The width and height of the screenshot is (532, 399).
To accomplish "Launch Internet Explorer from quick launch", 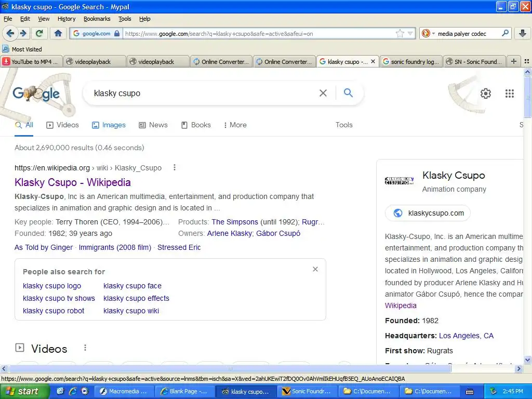I will click(72, 391).
